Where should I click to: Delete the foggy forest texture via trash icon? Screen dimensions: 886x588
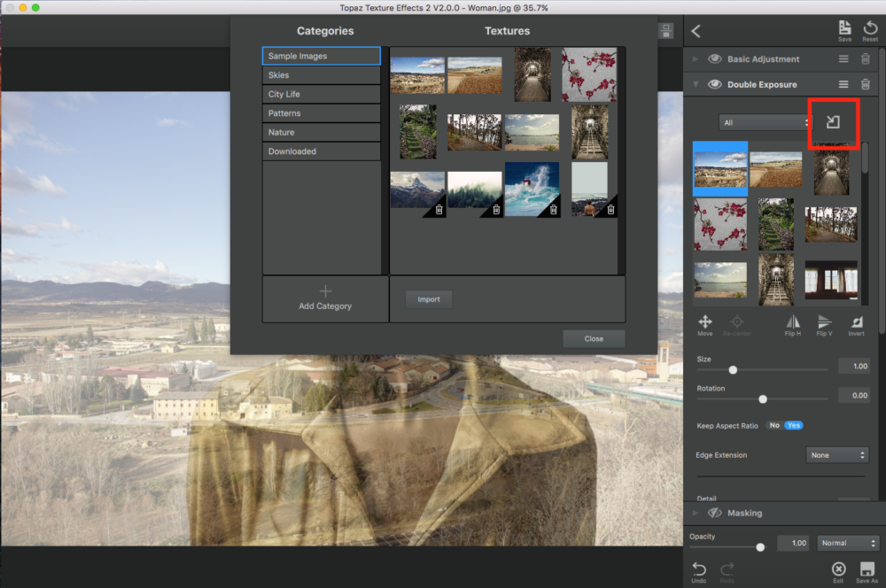tap(496, 210)
